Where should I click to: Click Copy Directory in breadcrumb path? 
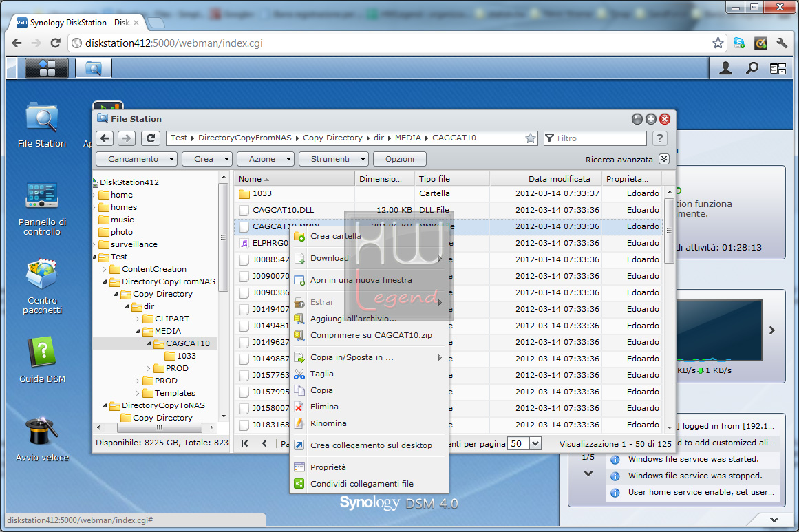coord(333,138)
